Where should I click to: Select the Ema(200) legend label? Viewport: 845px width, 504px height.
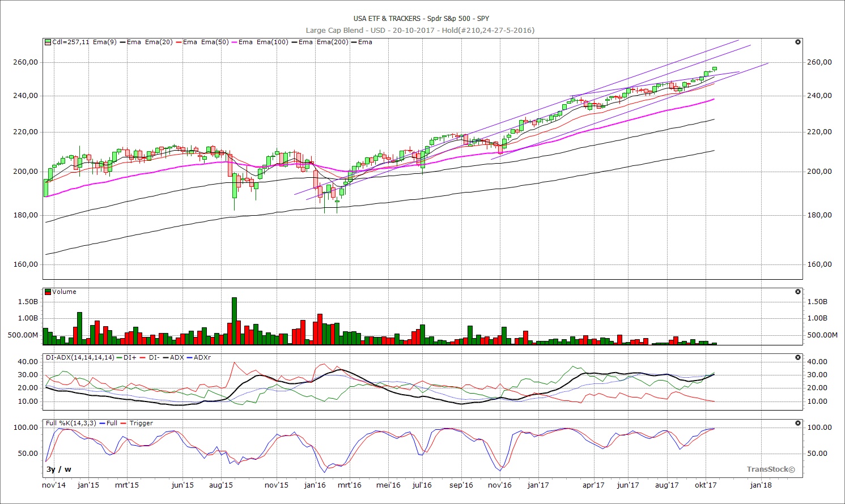pyautogui.click(x=333, y=42)
